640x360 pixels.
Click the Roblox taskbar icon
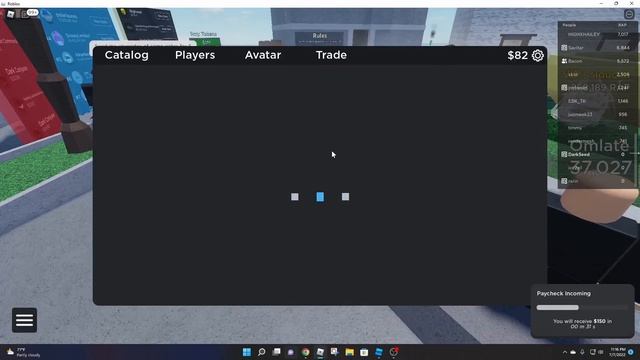320,352
